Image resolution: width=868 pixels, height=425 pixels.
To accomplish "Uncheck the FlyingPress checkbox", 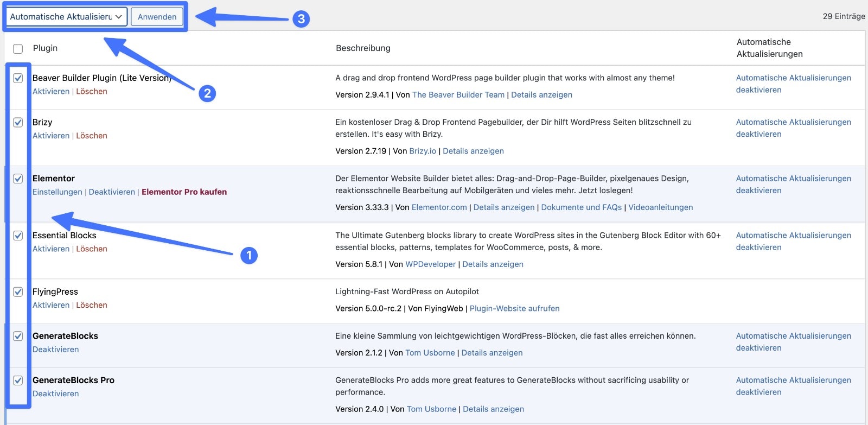I will 18,292.
